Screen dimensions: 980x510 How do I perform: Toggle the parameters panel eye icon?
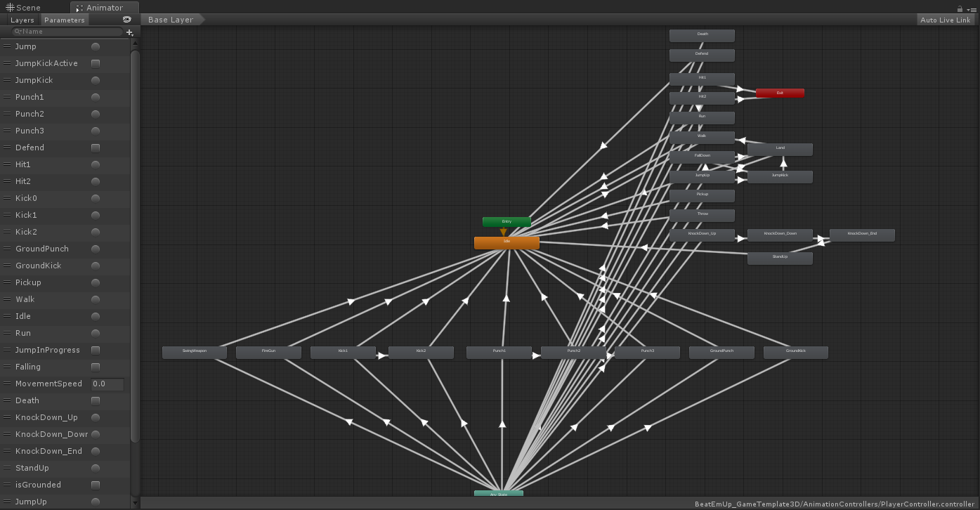tap(126, 20)
